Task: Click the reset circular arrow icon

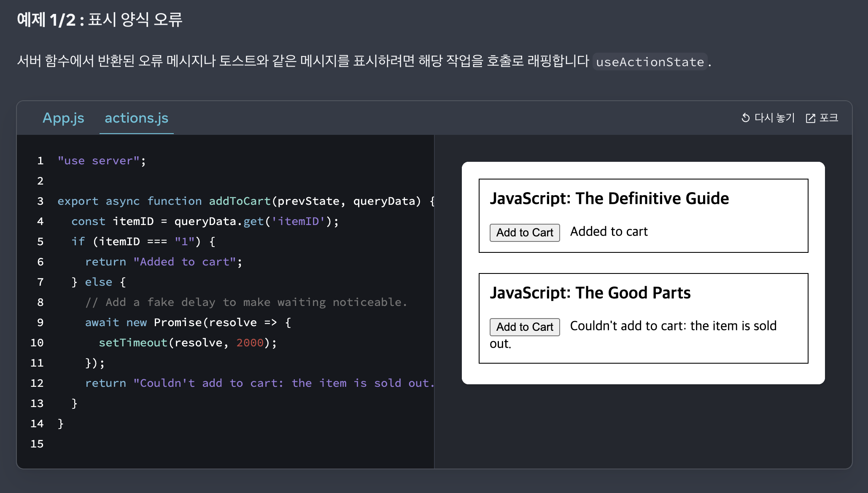Action: coord(745,118)
